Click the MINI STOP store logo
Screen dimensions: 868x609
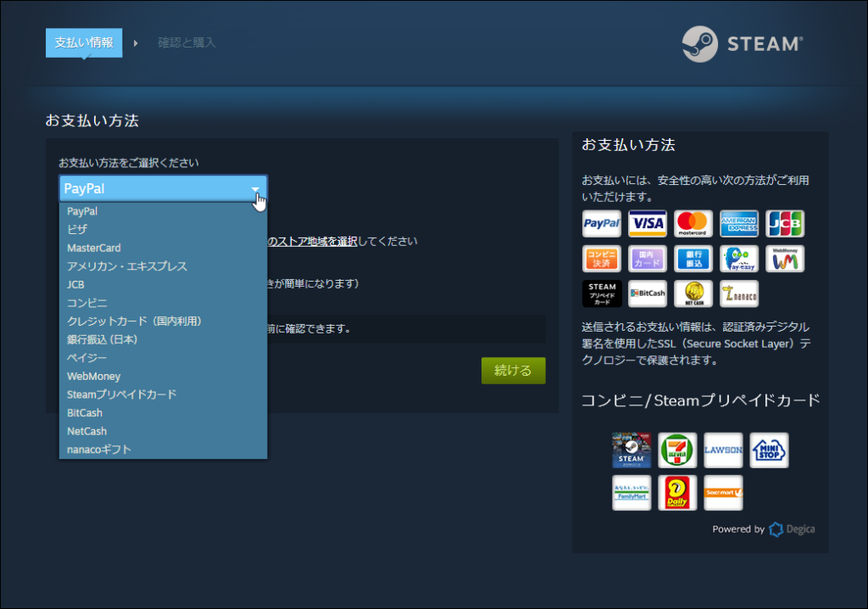[x=769, y=450]
